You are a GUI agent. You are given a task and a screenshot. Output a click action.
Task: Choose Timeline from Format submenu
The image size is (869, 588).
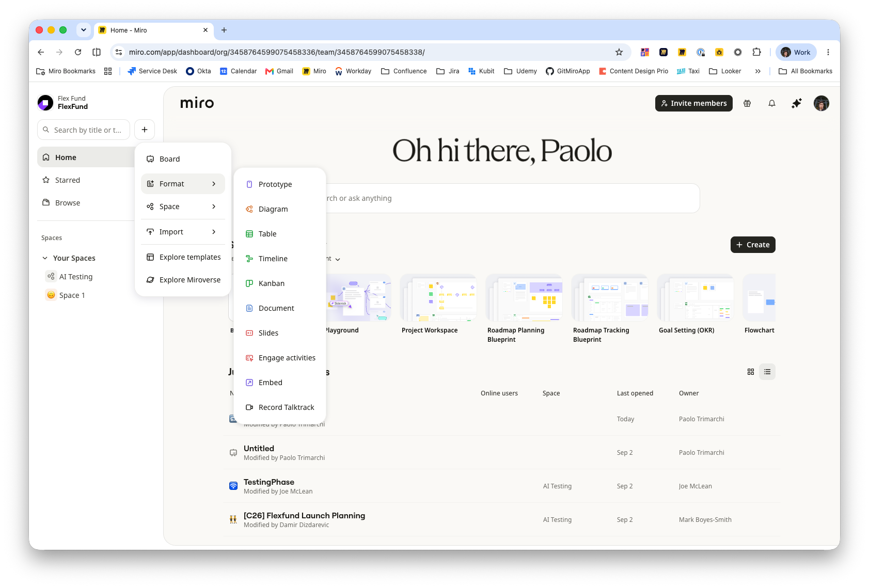(x=280, y=259)
